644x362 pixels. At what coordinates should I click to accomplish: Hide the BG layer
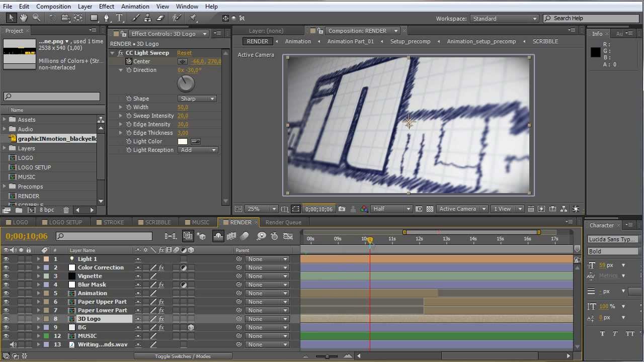[x=6, y=327]
